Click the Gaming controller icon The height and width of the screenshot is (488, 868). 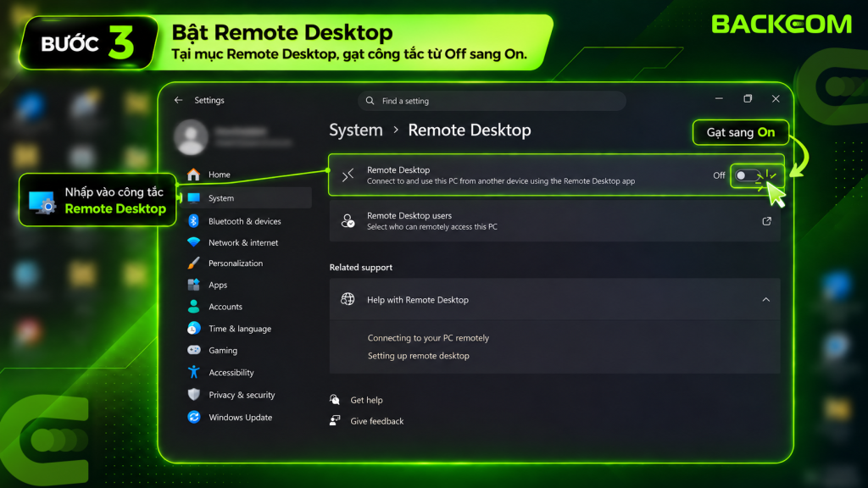click(x=194, y=350)
